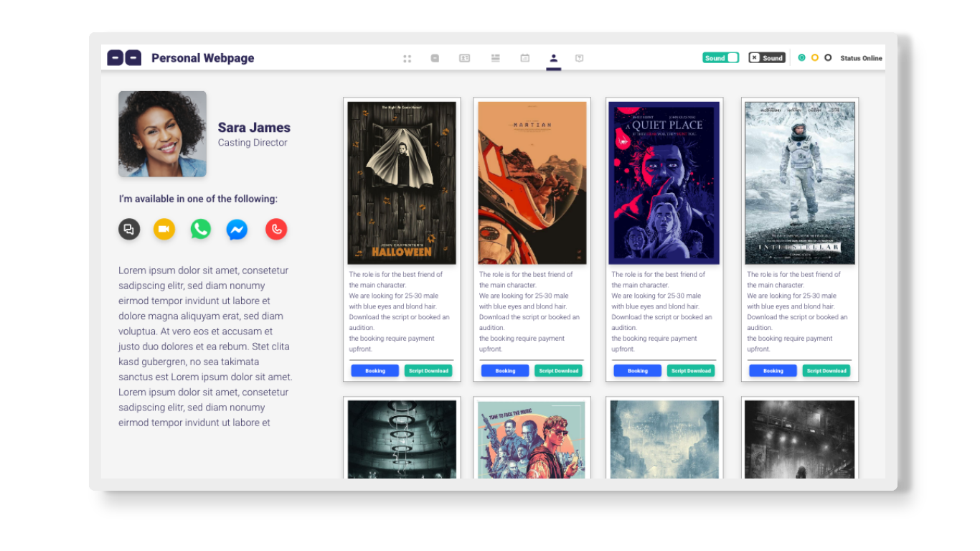The height and width of the screenshot is (551, 980).
Task: Click Booking under the Halloween card
Action: (374, 371)
